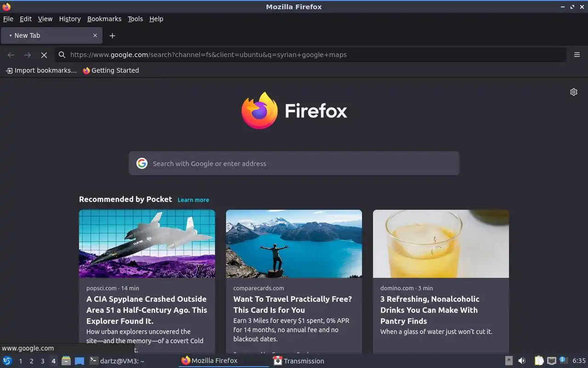The height and width of the screenshot is (368, 588).
Task: Click the clock showing 6:35
Action: tap(579, 361)
